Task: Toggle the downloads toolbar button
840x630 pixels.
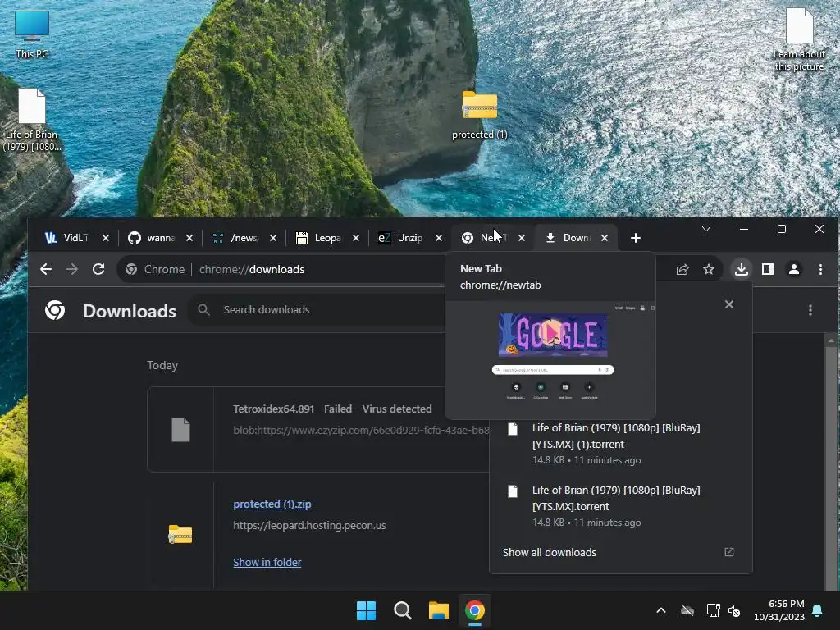Action: click(742, 269)
